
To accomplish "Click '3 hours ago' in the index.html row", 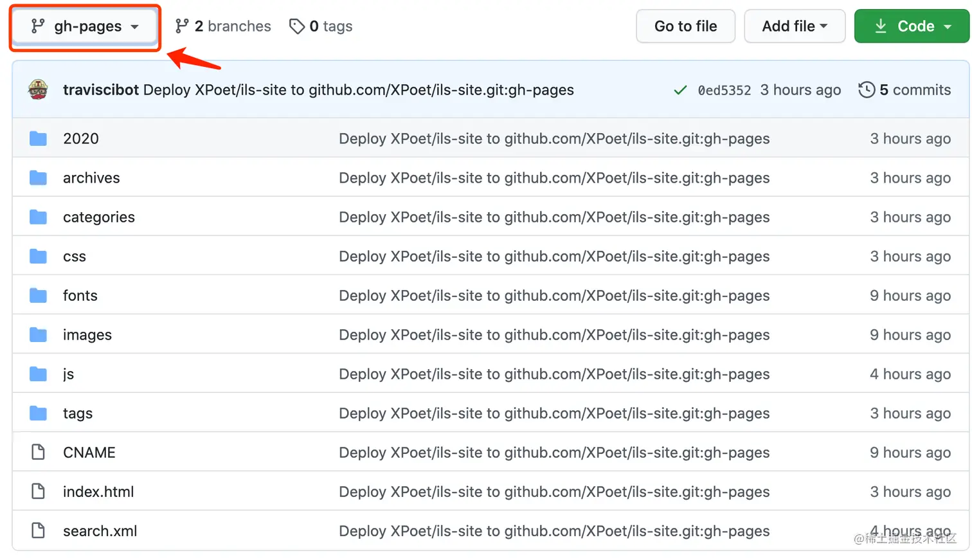I will [910, 492].
